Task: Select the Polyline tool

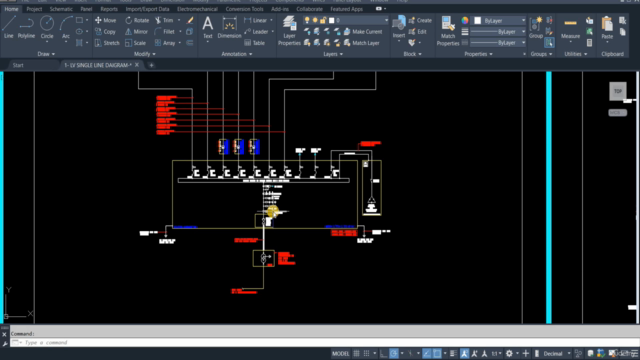Action: point(26,27)
